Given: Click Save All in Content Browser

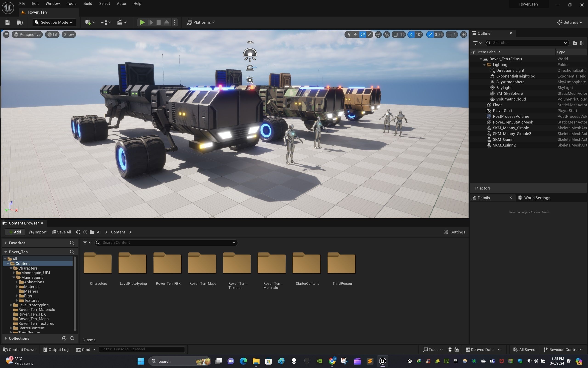Looking at the screenshot, I should [62, 232].
